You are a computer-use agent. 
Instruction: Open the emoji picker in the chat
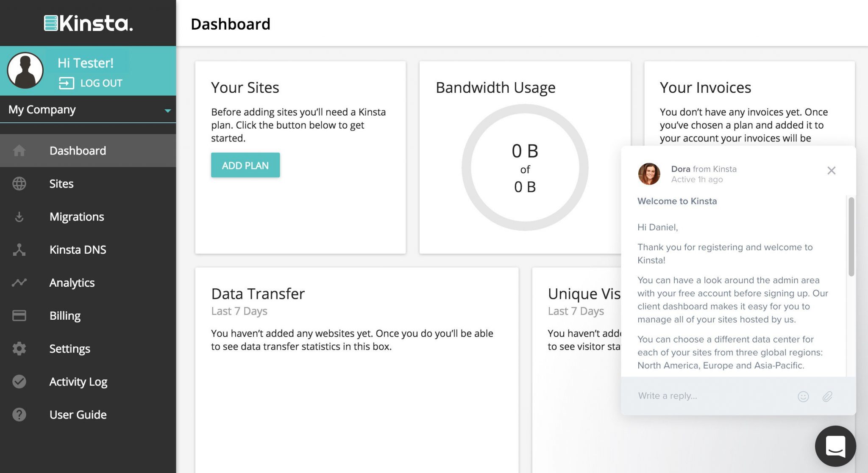click(803, 396)
